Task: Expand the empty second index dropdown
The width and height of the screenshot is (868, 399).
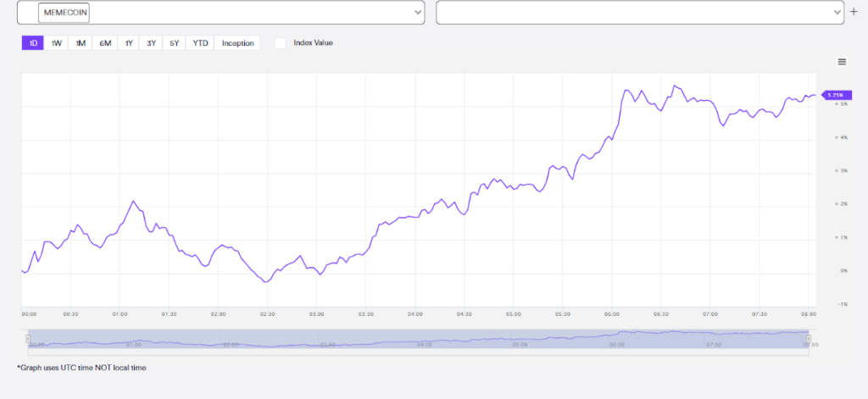Action: pos(641,13)
